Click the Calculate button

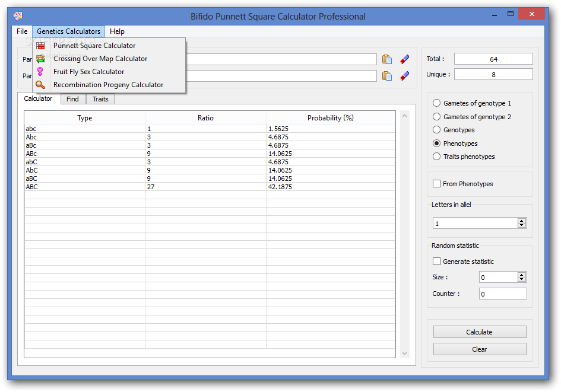(x=480, y=332)
